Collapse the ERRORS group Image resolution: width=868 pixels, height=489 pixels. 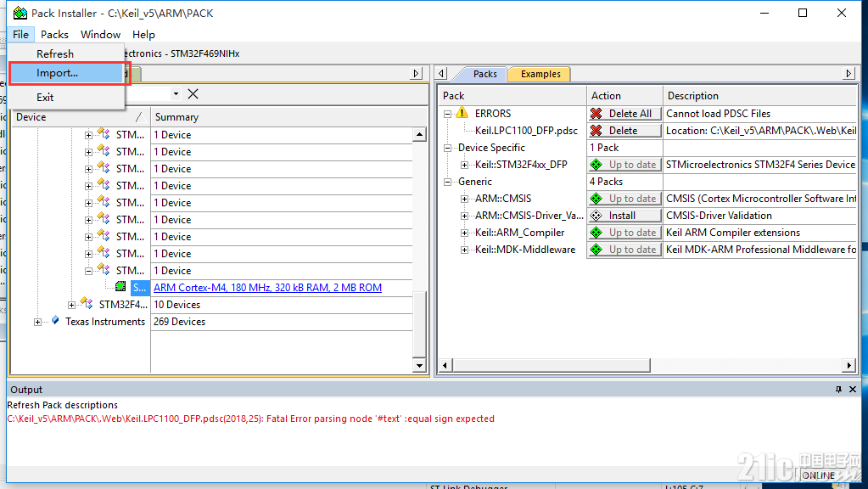click(447, 114)
